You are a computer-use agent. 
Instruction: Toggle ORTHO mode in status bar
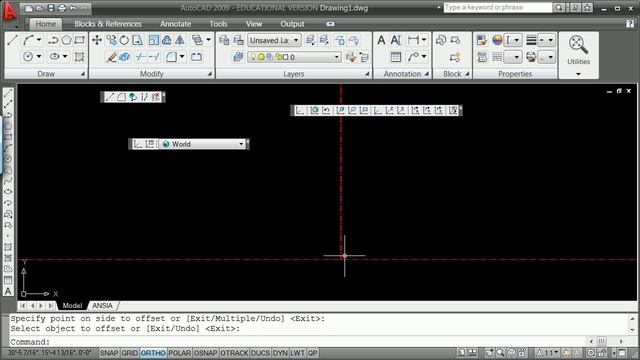tap(153, 353)
